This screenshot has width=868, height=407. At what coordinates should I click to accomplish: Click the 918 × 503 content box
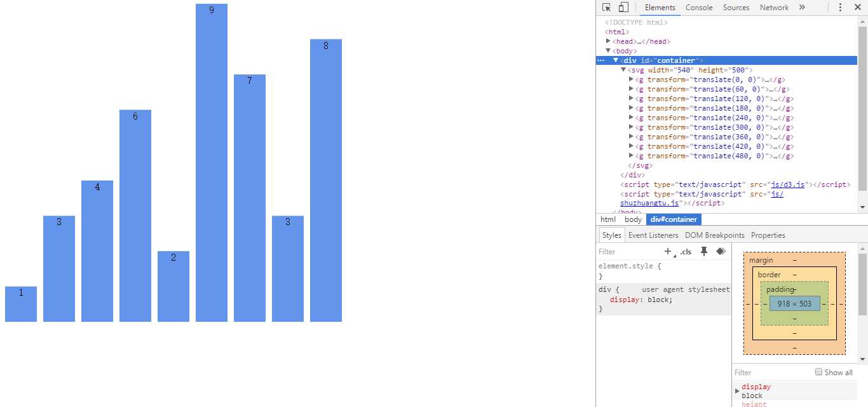(x=794, y=304)
